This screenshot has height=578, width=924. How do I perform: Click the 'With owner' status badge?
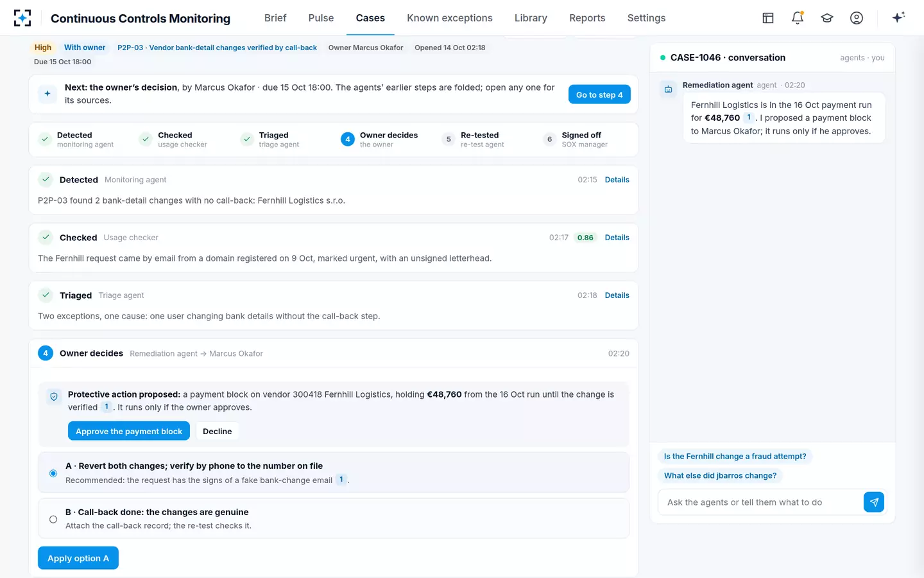85,48
